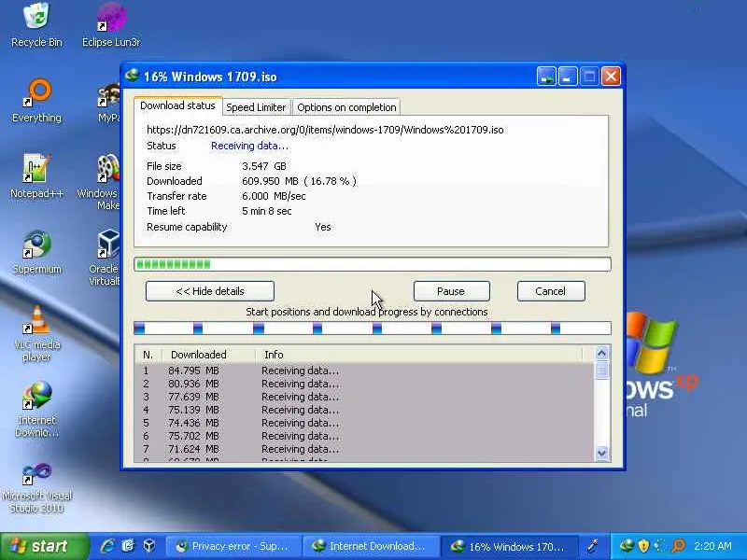747x560 pixels.
Task: Select connection row 3 with 77.639 MB
Action: [364, 397]
